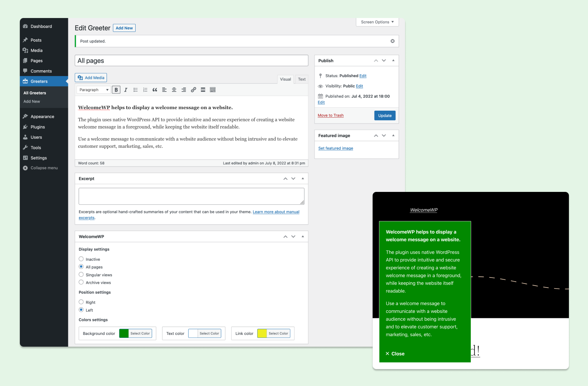Click the 'All pages' title field

click(191, 61)
